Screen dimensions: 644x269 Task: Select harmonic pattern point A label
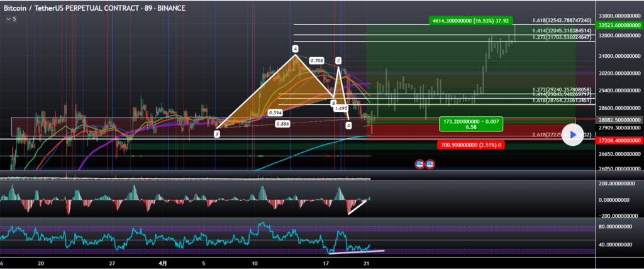point(294,48)
